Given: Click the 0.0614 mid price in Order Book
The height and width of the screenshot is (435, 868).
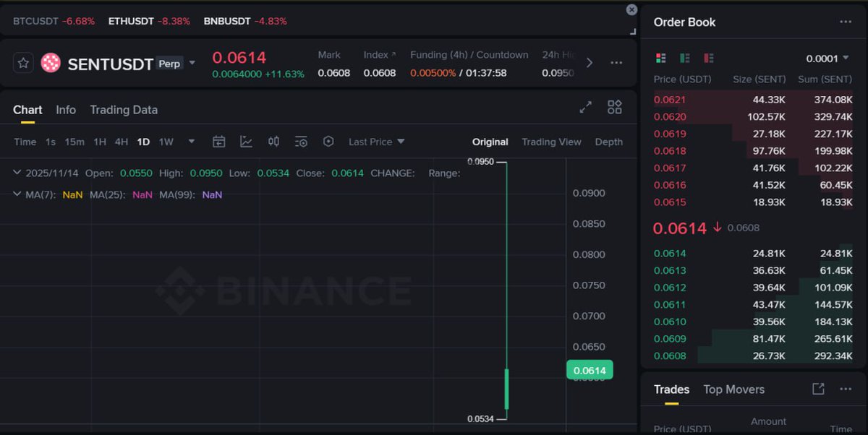Looking at the screenshot, I should (x=678, y=228).
